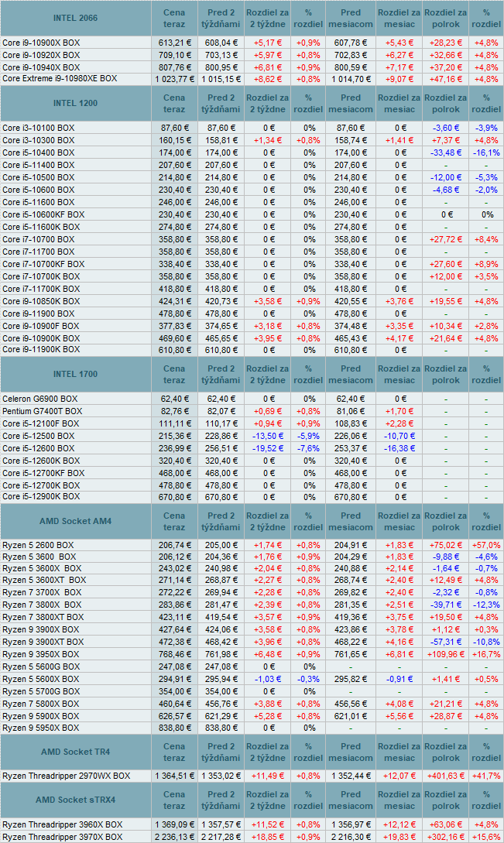Click the +27,72 € half-year difference cell

tap(446, 239)
